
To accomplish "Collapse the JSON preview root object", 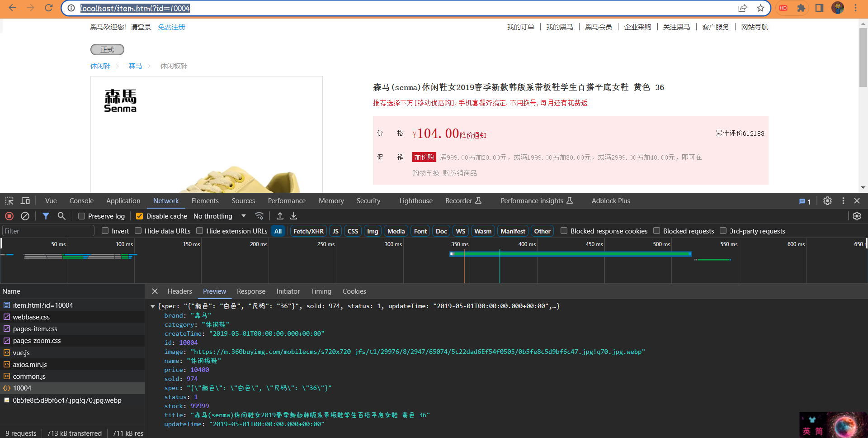I will tap(153, 306).
